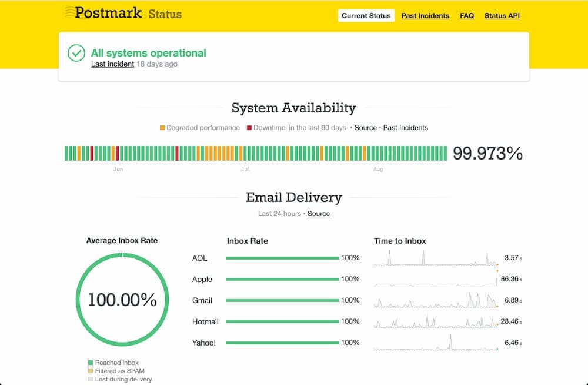
Task: Click the Hotmail provider label
Action: tap(205, 321)
